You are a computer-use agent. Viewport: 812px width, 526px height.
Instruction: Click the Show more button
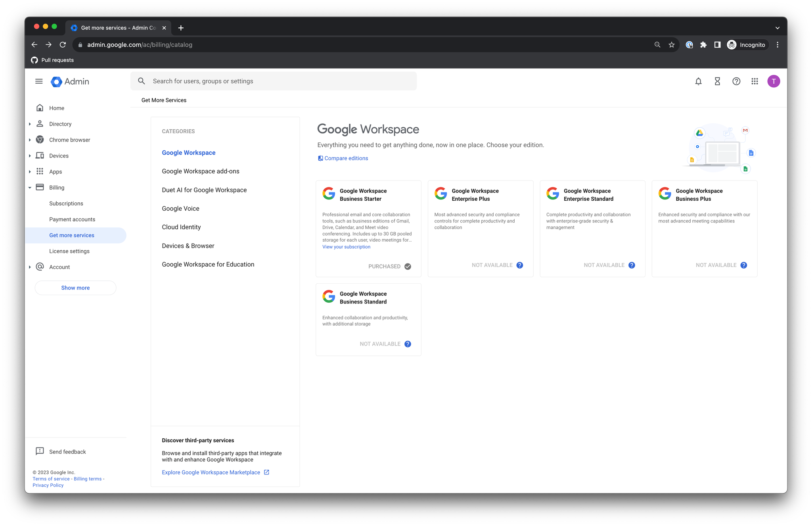click(x=75, y=288)
